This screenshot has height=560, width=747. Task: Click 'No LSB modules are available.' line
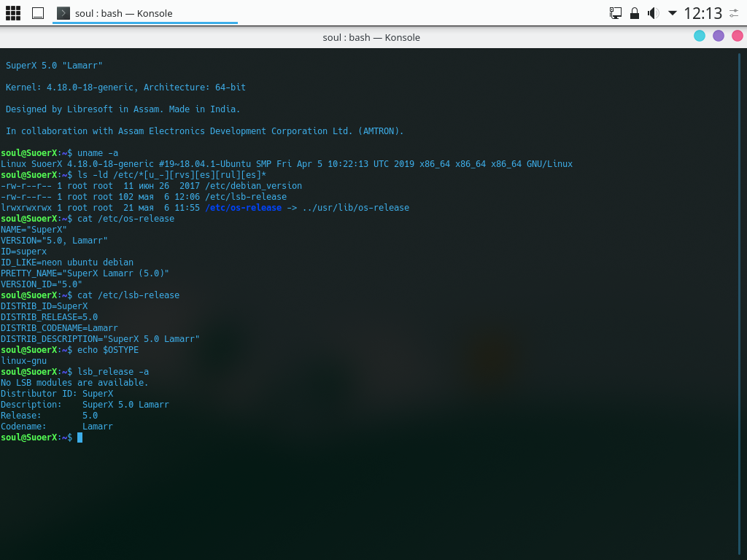pos(74,383)
